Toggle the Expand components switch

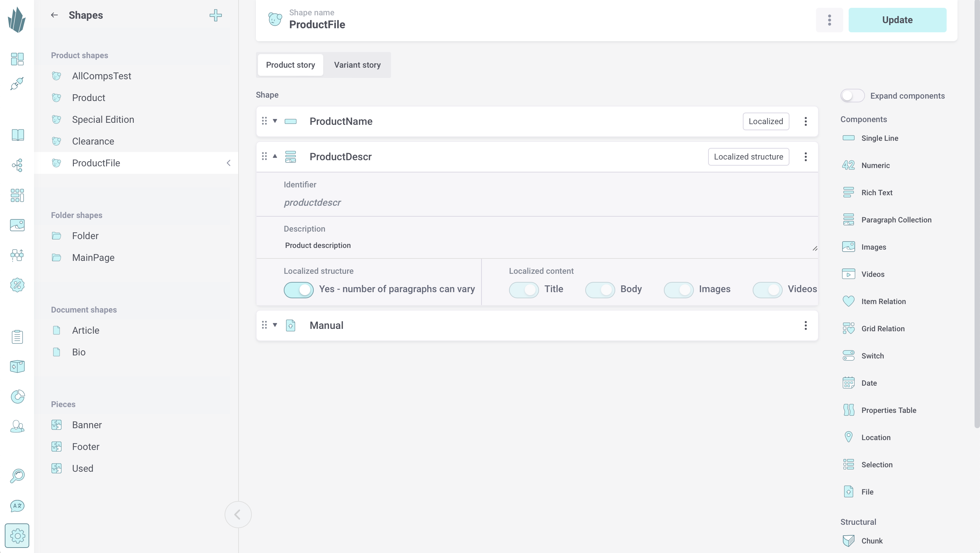pyautogui.click(x=852, y=96)
